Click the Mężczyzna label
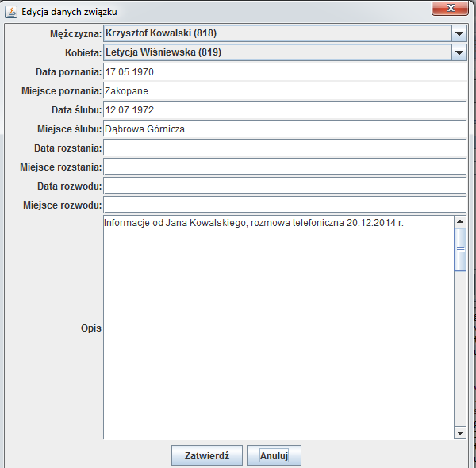The image size is (476, 468). 75,33
